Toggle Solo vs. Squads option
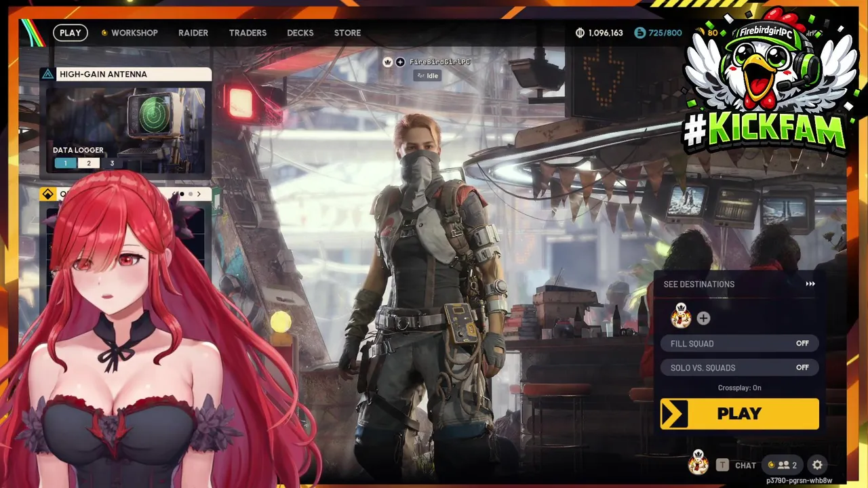The image size is (868, 488). 740,367
